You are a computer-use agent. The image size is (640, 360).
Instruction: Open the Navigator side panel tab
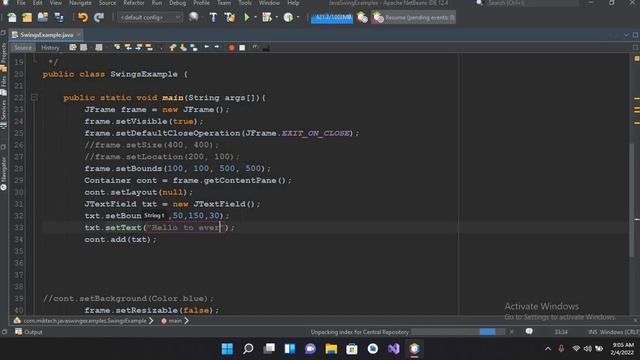tap(4, 173)
